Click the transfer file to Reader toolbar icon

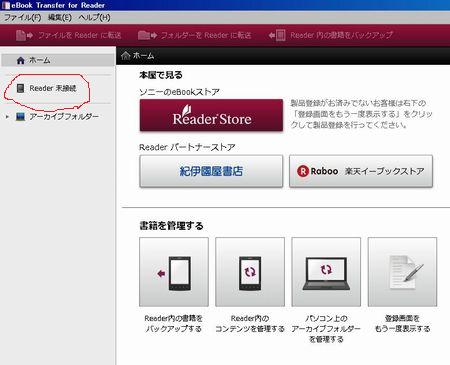click(24, 35)
